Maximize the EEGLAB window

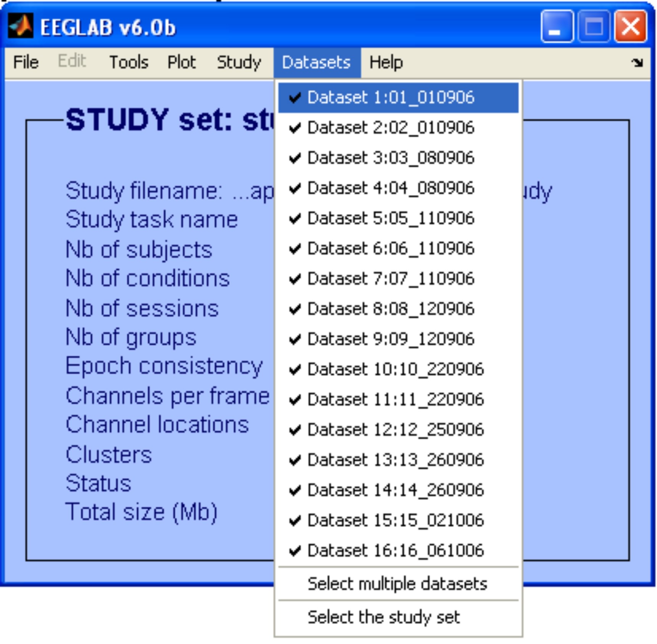coord(594,26)
